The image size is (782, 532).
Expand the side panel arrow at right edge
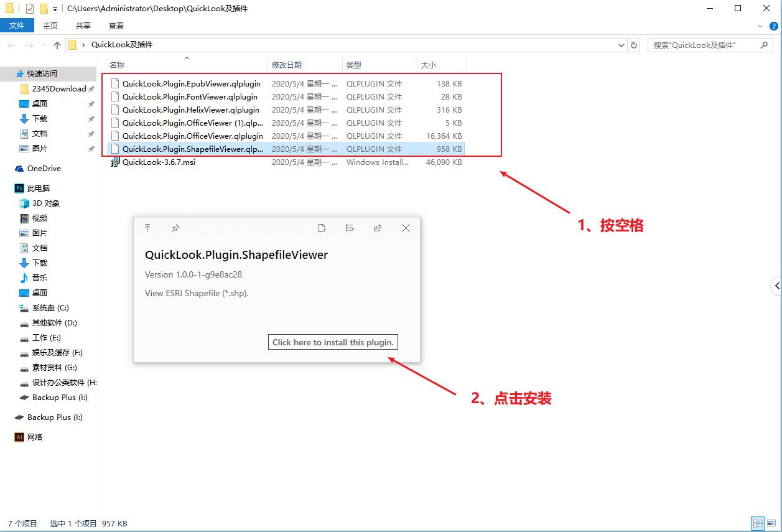776,286
